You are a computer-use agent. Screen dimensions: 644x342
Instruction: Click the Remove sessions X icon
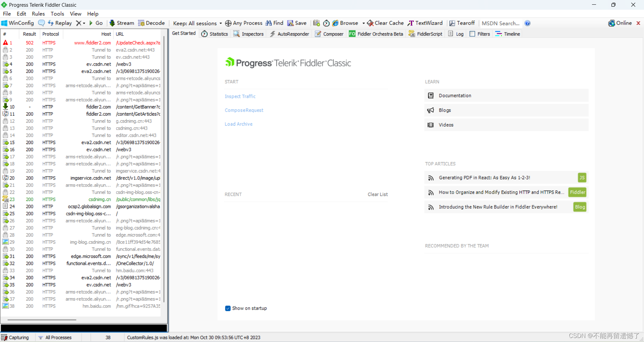(x=78, y=23)
